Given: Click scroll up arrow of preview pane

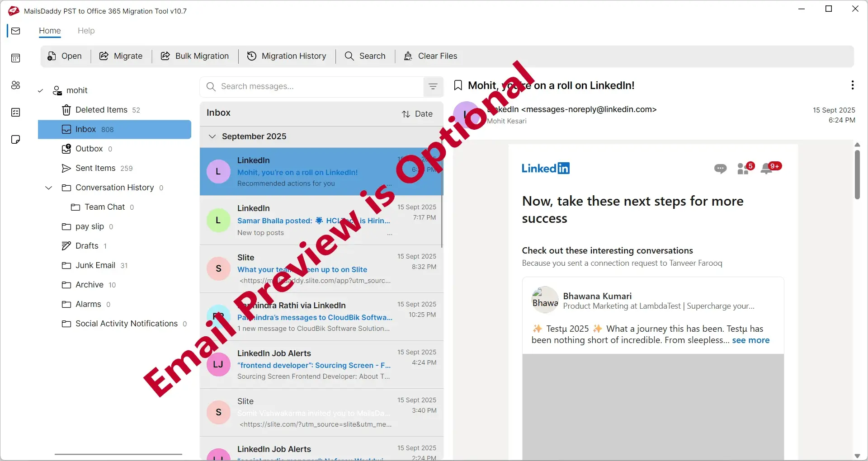Looking at the screenshot, I should click(857, 145).
